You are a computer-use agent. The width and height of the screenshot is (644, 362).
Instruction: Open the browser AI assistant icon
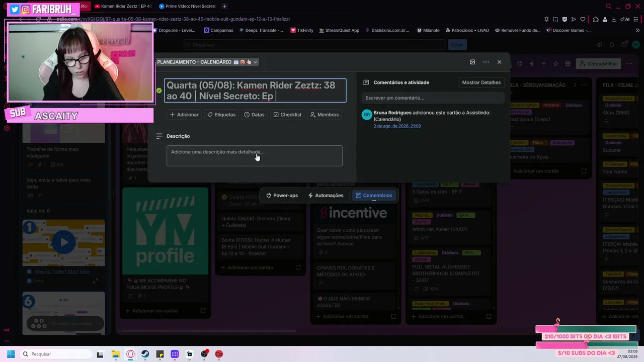pos(625,19)
